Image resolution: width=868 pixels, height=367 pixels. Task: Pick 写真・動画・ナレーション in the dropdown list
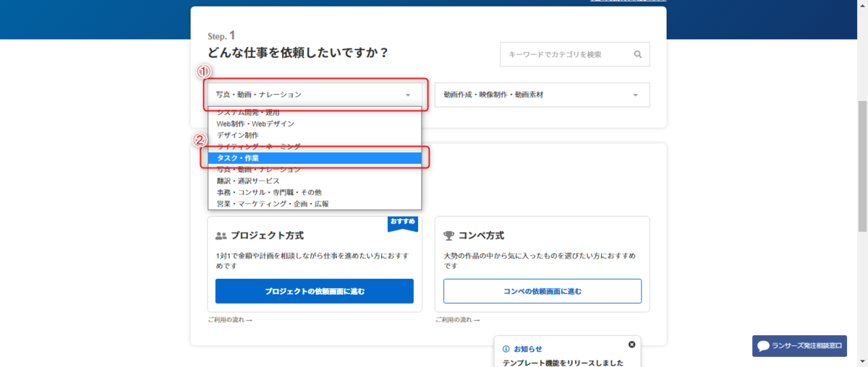(315, 169)
